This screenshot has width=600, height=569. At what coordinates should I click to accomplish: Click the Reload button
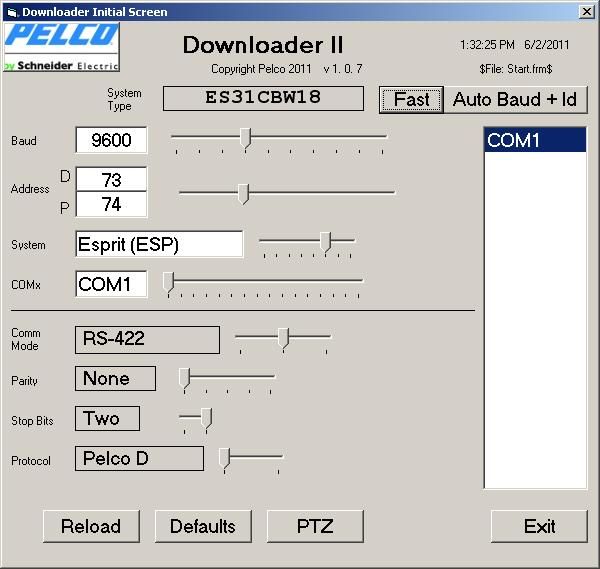click(91, 526)
